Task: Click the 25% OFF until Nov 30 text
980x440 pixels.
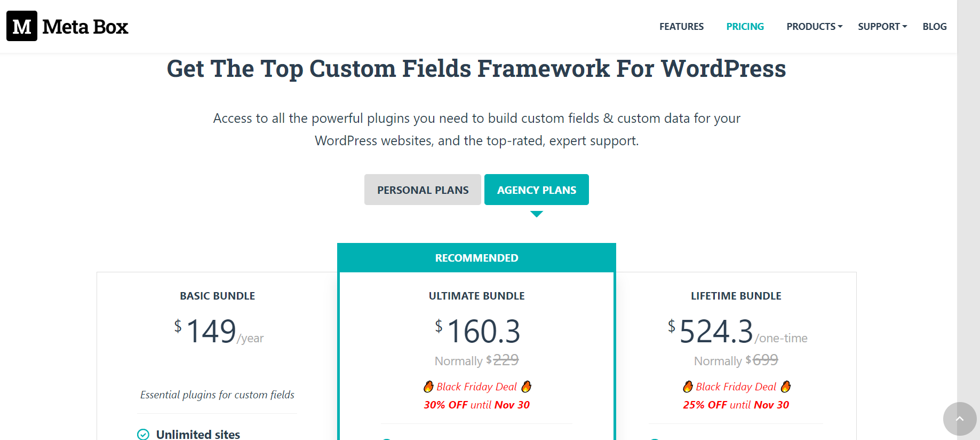Action: click(x=736, y=405)
